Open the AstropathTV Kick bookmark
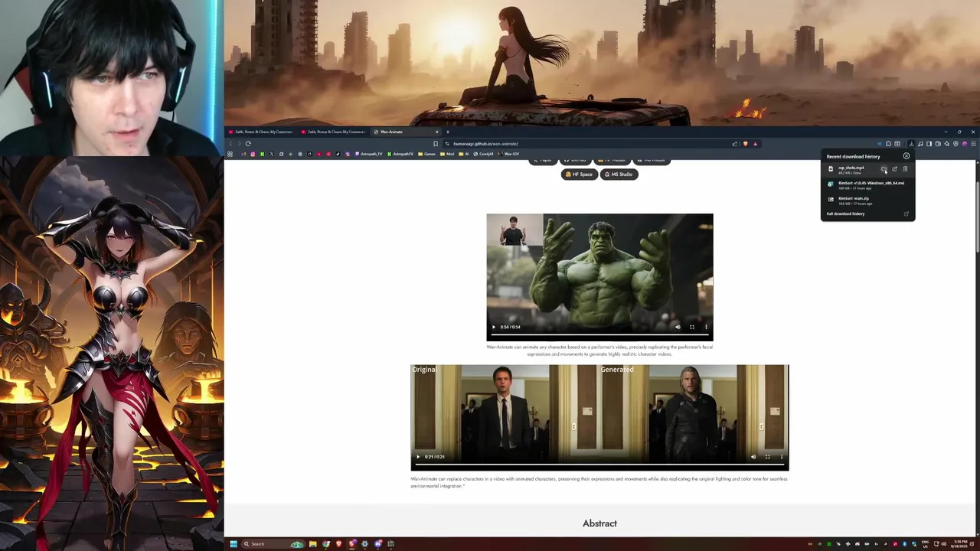The width and height of the screenshot is (980, 551). (400, 154)
